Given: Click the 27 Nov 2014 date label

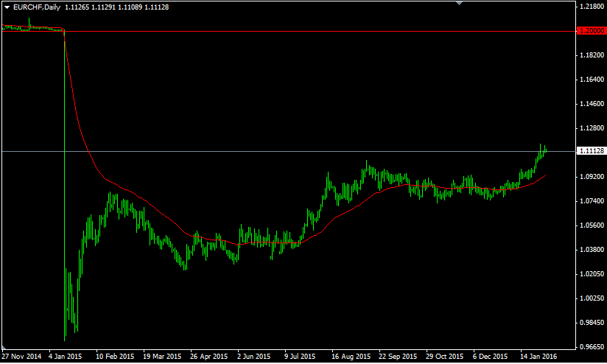Looking at the screenshot, I should coord(21,356).
